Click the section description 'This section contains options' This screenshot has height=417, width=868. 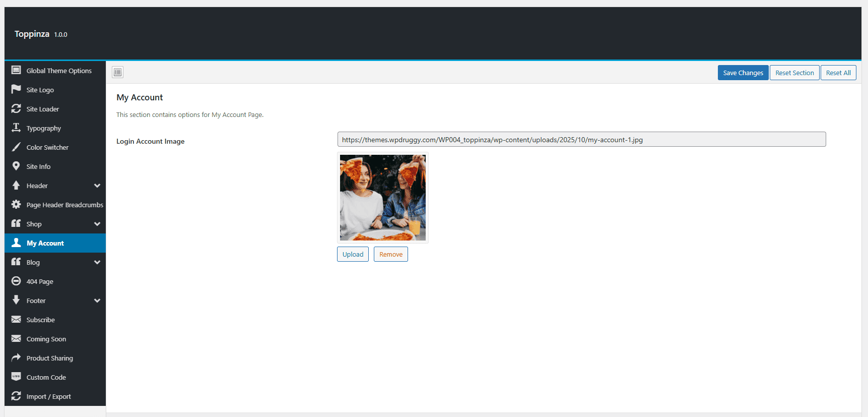[190, 114]
